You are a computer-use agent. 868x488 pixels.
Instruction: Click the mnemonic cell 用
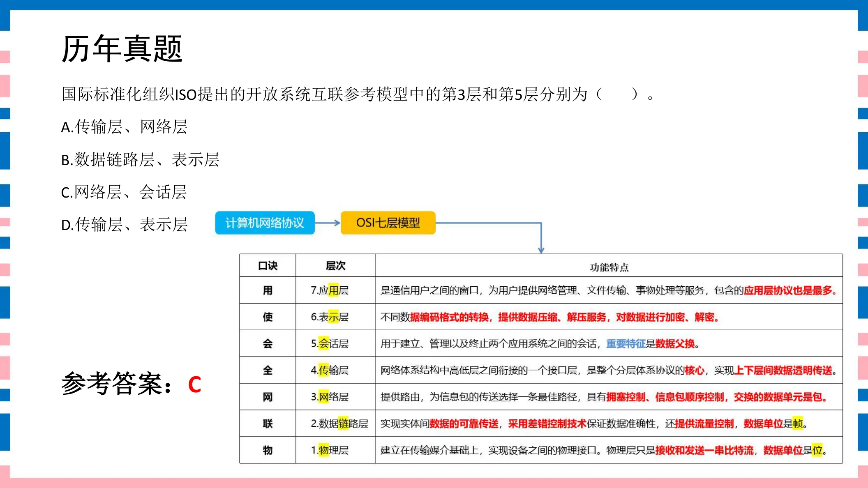[x=268, y=290]
